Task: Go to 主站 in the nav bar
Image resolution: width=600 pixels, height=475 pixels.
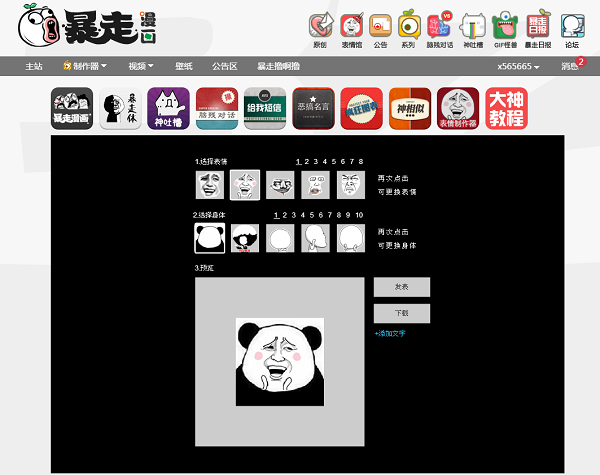Action: click(x=34, y=66)
